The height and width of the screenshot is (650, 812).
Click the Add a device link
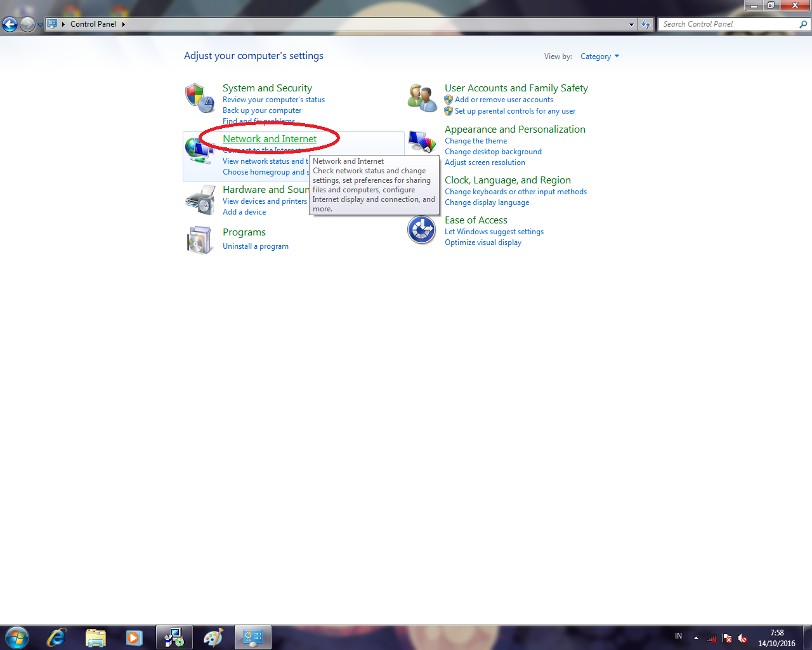[244, 212]
